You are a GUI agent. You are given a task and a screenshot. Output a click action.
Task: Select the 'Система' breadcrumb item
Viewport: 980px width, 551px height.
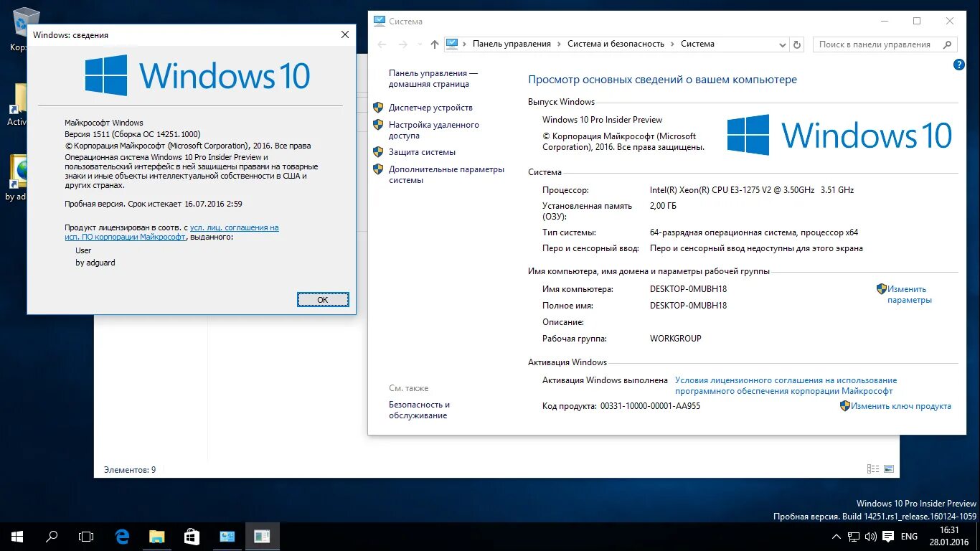[x=697, y=44]
